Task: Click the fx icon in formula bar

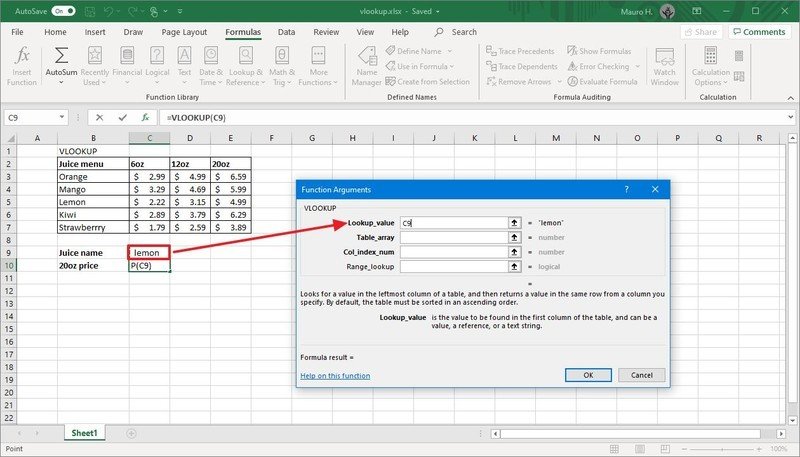Action: pyautogui.click(x=145, y=117)
